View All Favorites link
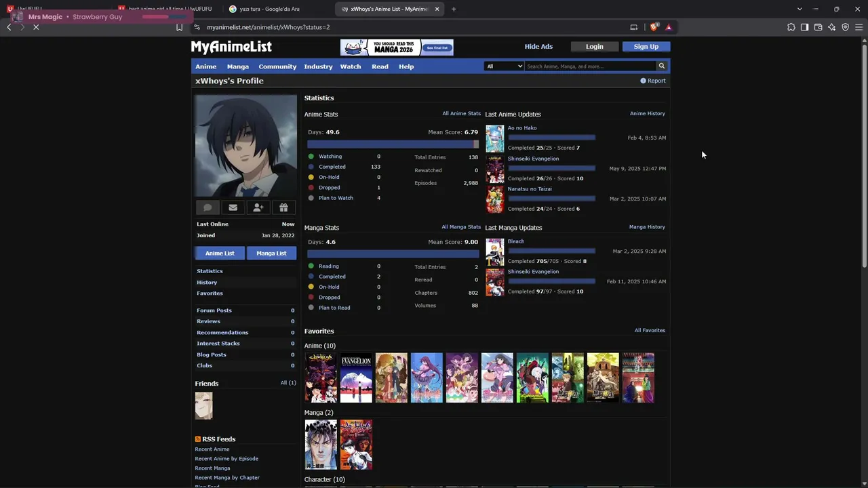The image size is (868, 488). coord(650,331)
